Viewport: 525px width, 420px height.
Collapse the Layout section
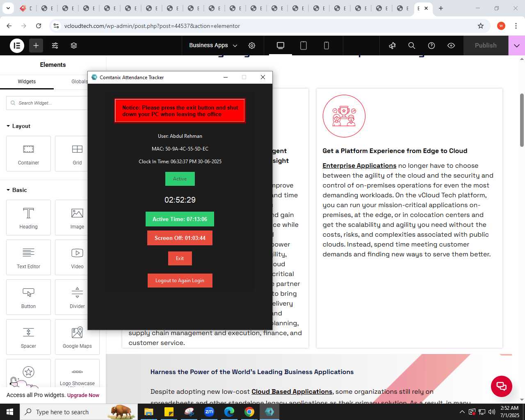[x=18, y=126]
